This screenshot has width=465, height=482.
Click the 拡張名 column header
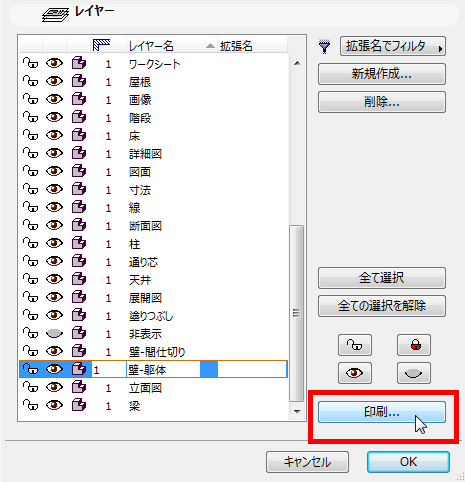tap(252, 45)
